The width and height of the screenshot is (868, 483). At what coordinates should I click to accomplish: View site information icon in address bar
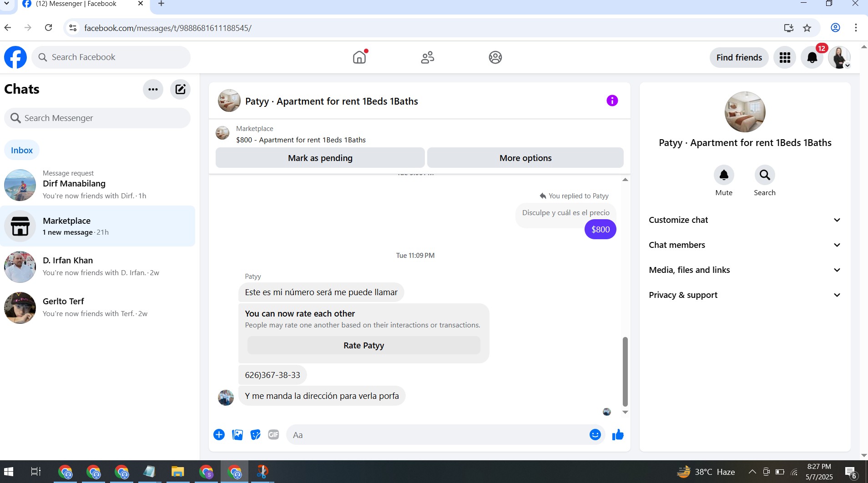[x=73, y=28]
